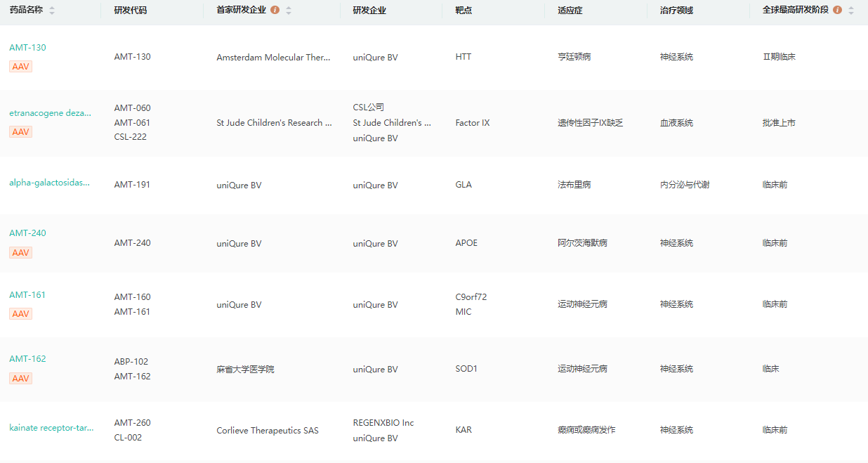Select 批准上市 stage cell
This screenshot has width=868, height=463.
[779, 123]
